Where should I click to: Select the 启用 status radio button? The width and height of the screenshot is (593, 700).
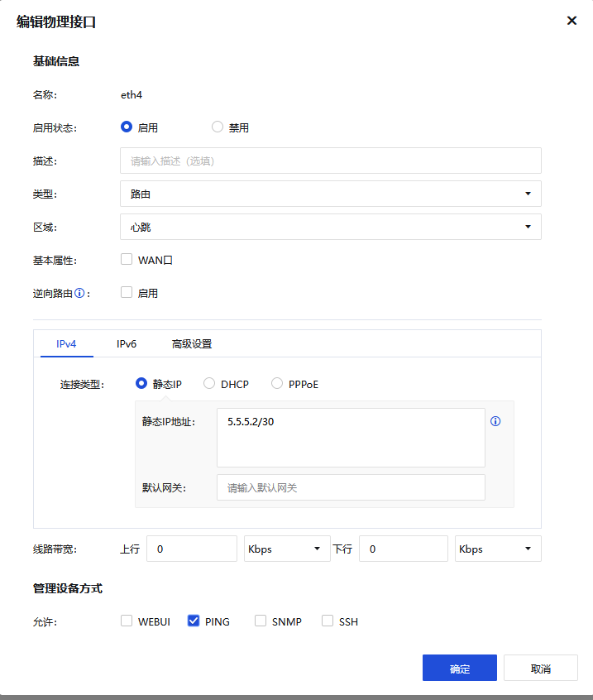(127, 127)
